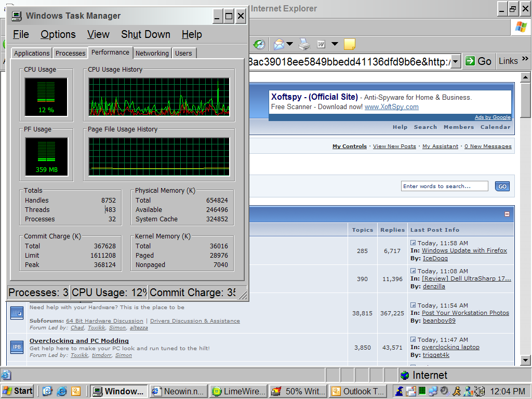The image size is (532, 399).
Task: Click the Discuss sticky-note icon in toolbar
Action: point(349,44)
